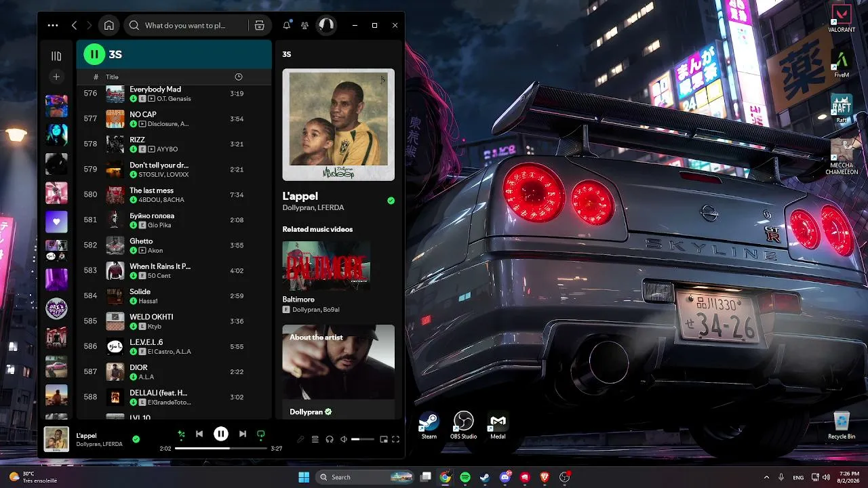Toggle repeat mode

pyautogui.click(x=261, y=434)
